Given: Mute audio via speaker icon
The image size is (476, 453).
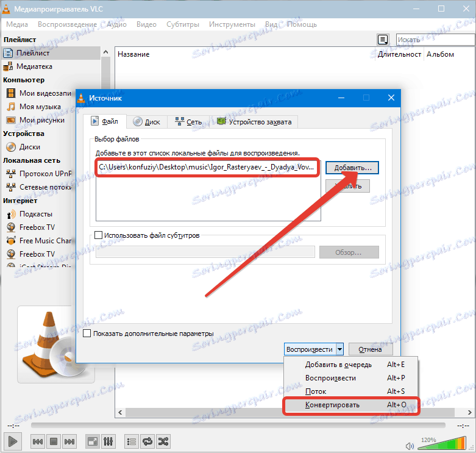Looking at the screenshot, I should click(410, 446).
